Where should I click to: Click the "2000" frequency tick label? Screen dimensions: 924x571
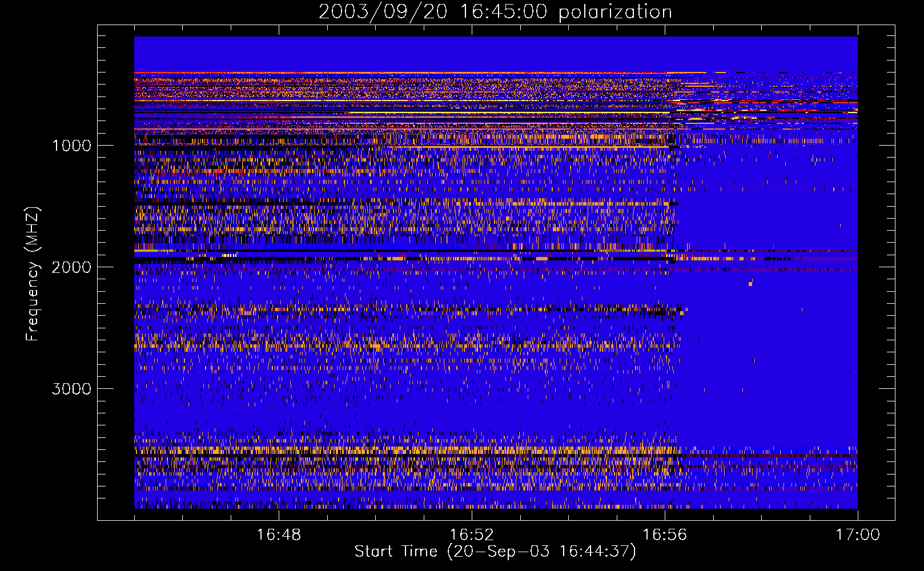coord(71,267)
